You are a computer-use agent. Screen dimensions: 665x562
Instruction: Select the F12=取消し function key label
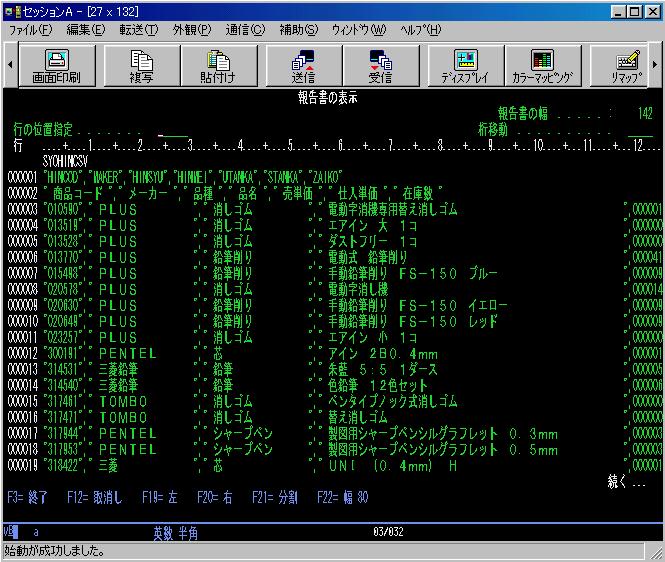(x=94, y=497)
